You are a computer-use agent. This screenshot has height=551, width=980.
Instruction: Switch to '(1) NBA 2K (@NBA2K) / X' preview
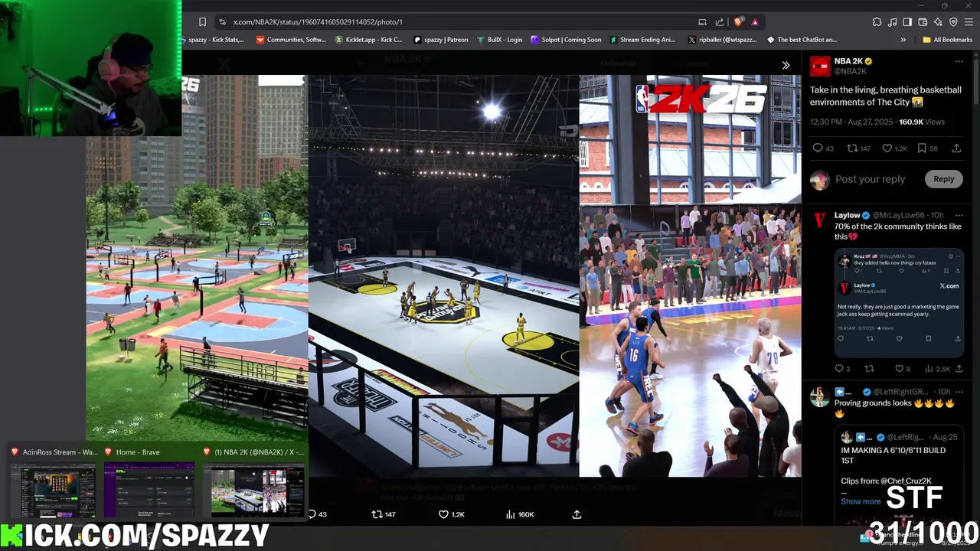click(x=253, y=482)
